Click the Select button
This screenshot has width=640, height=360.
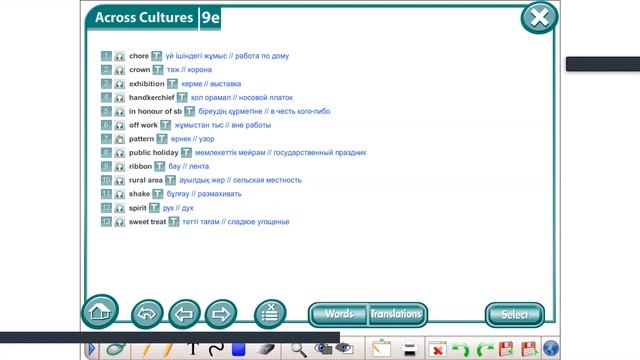515,315
